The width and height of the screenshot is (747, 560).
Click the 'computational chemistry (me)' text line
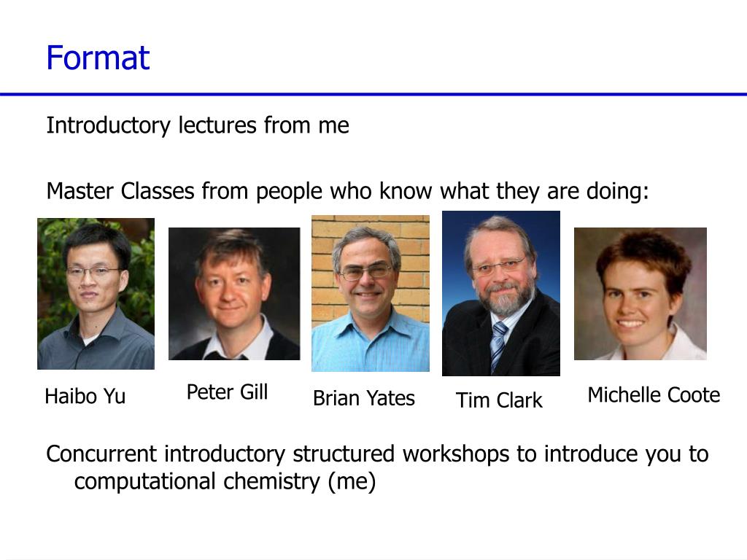(225, 481)
